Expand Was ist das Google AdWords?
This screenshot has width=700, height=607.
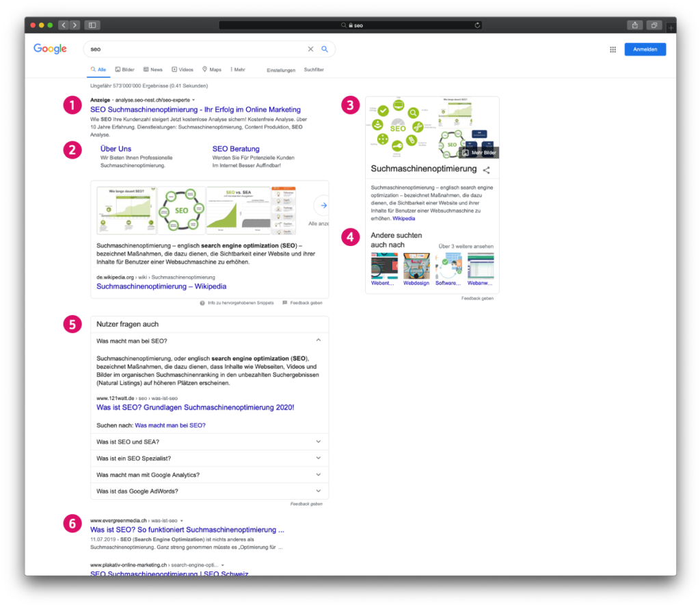pos(209,491)
